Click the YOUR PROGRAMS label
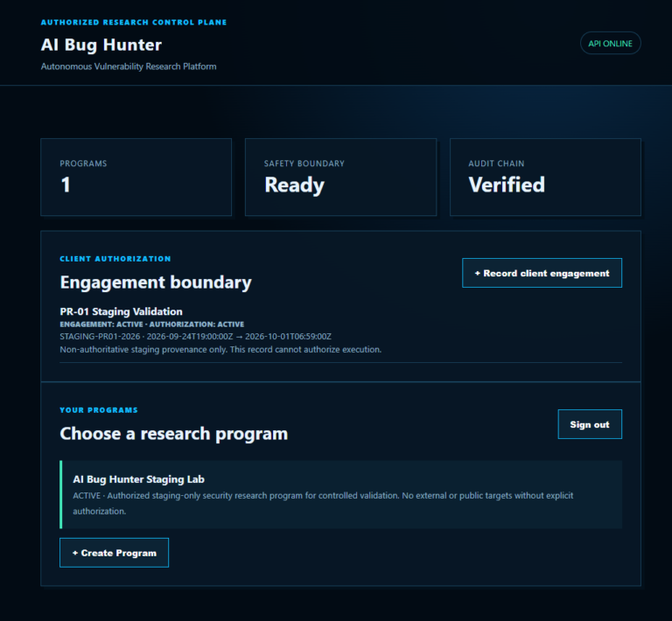Viewport: 672px width, 621px height. click(99, 410)
